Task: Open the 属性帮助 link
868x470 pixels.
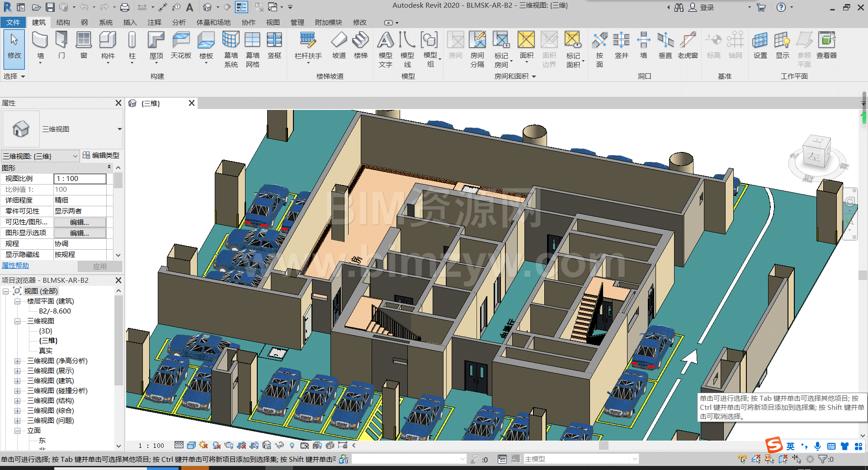Action: coord(15,266)
